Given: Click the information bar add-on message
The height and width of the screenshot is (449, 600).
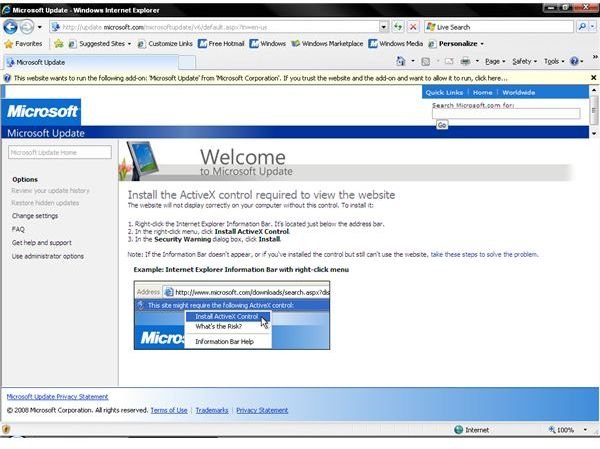Looking at the screenshot, I should tap(260, 78).
